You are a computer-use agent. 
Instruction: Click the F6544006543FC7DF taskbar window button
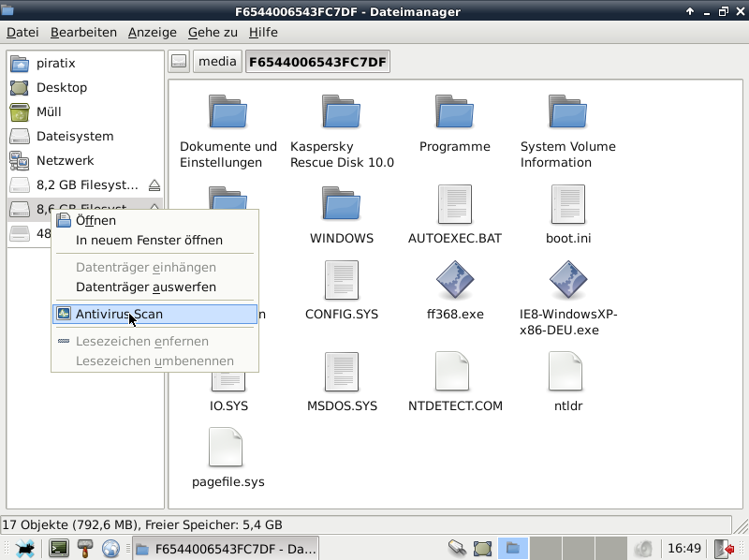(226, 549)
